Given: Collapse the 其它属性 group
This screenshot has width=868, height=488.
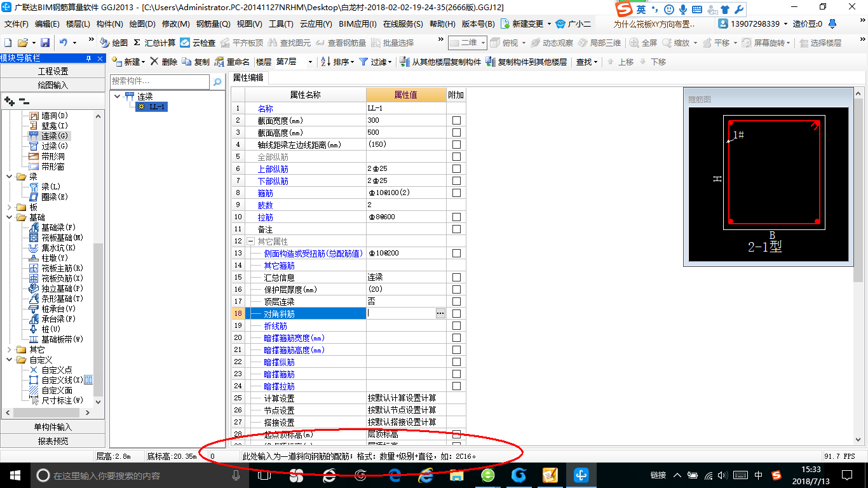Looking at the screenshot, I should pyautogui.click(x=250, y=241).
